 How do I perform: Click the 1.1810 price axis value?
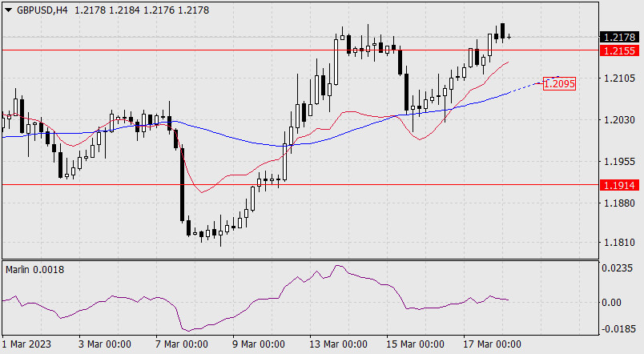click(x=618, y=243)
